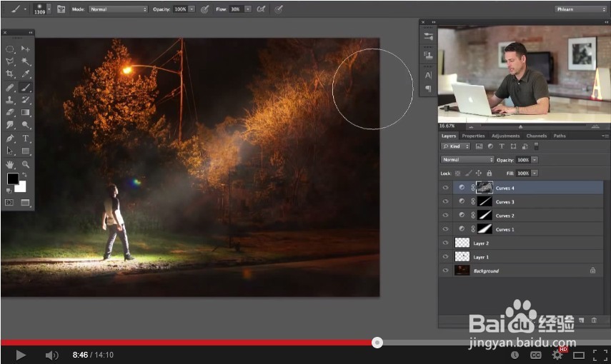Screen dimensions: 611x364
Task: Select the Path Selection tool
Action: tap(10, 151)
